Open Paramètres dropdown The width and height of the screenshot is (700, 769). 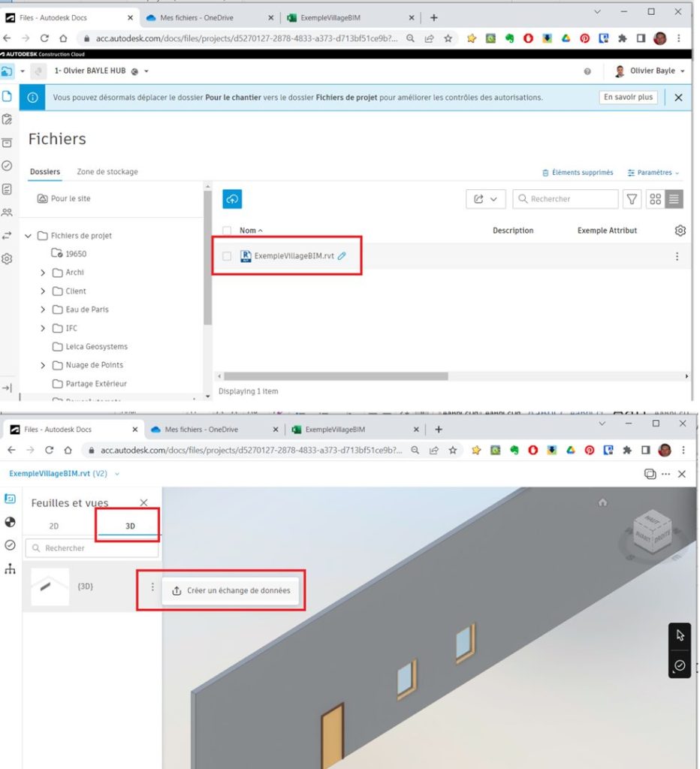[x=653, y=173]
